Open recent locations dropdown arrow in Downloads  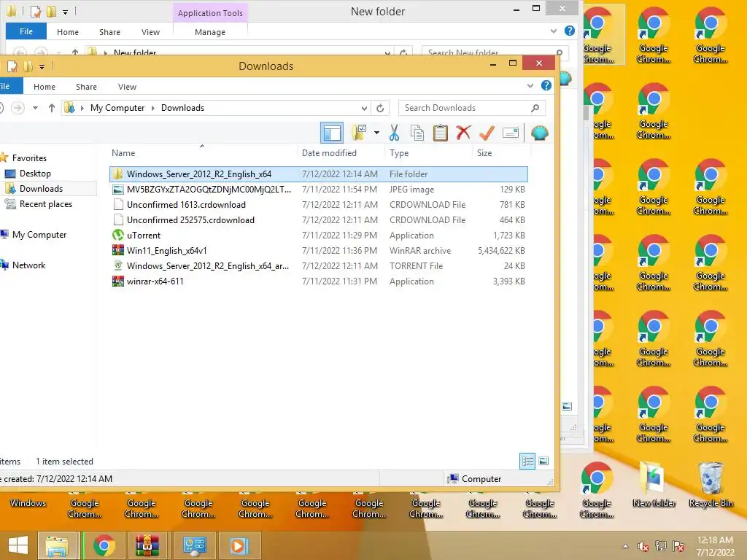tap(35, 108)
